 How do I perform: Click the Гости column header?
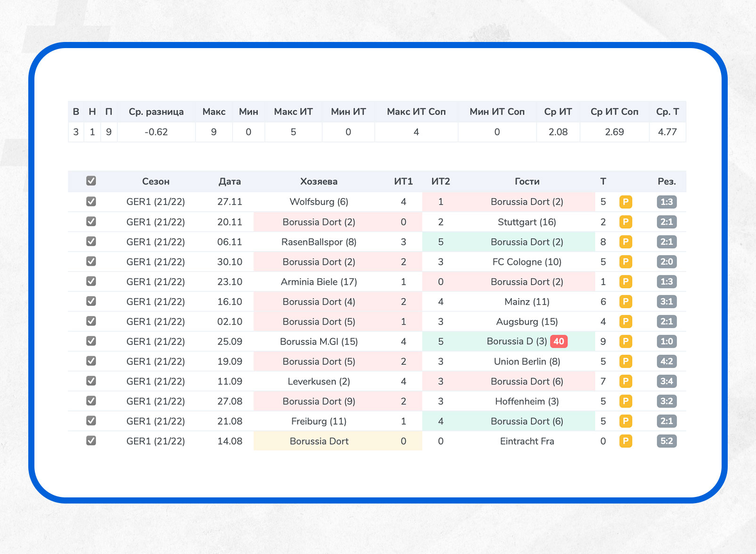[526, 182]
